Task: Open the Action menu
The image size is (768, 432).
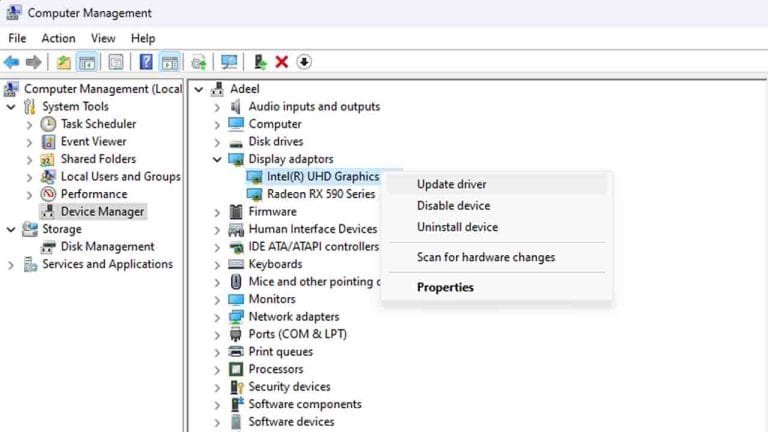Action: click(x=58, y=38)
